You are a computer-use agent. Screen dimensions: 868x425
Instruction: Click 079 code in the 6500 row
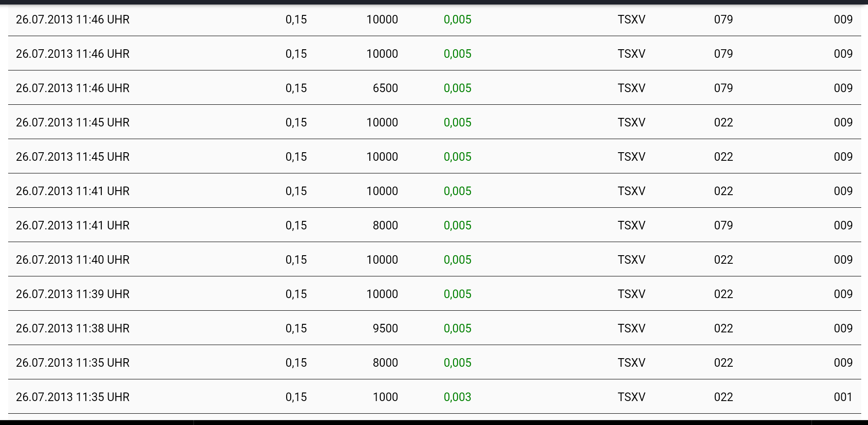[x=723, y=88]
